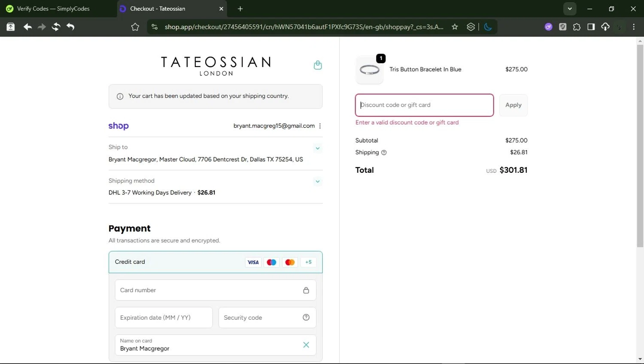Click the page's vertical scrollbar thumb
This screenshot has height=364, width=644.
pyautogui.click(x=640, y=146)
